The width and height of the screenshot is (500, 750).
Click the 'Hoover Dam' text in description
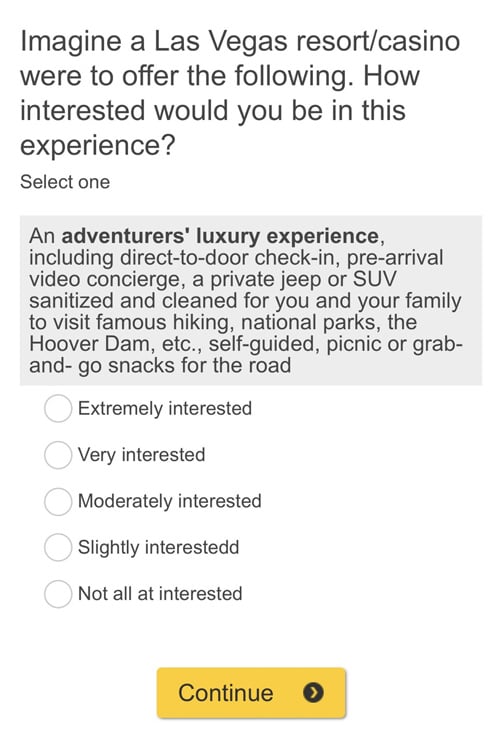[91, 344]
